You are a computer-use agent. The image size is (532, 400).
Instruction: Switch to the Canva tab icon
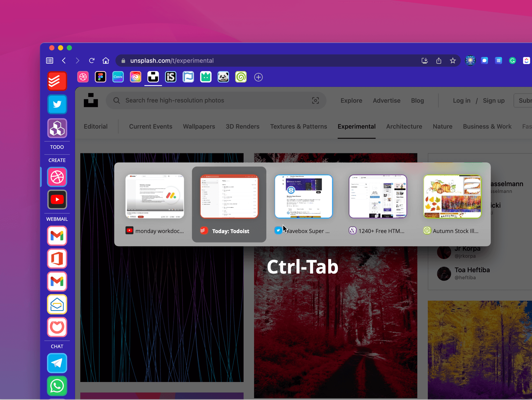pyautogui.click(x=118, y=77)
